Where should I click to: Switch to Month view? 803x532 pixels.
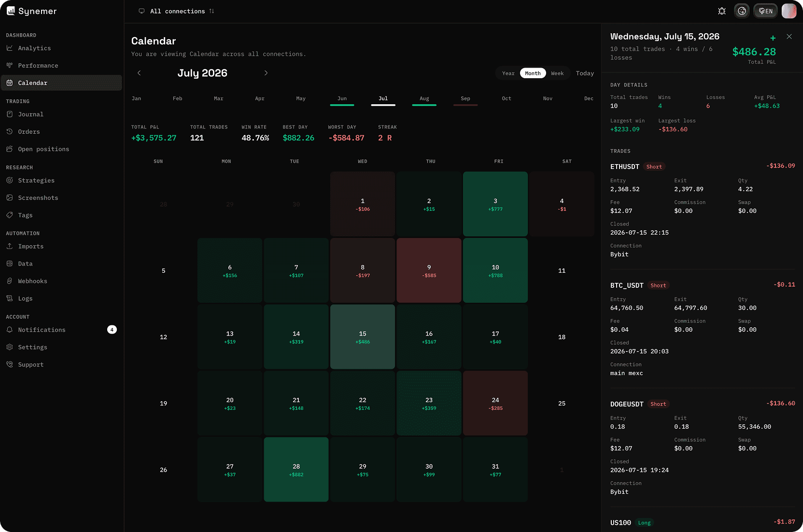click(x=533, y=73)
